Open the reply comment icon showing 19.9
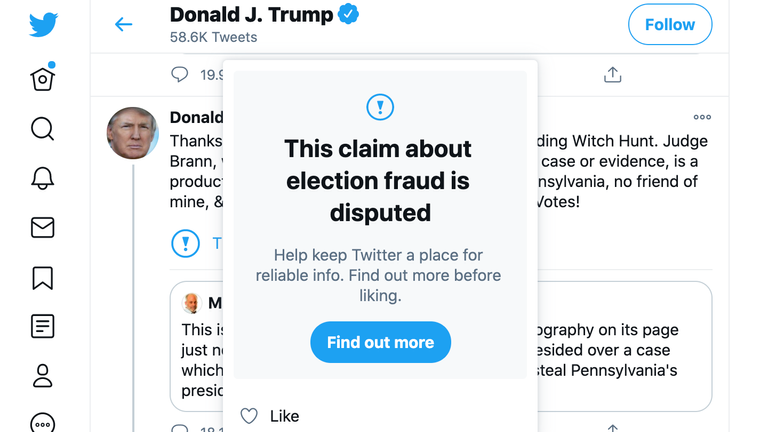This screenshot has height=432, width=768. tap(179, 74)
